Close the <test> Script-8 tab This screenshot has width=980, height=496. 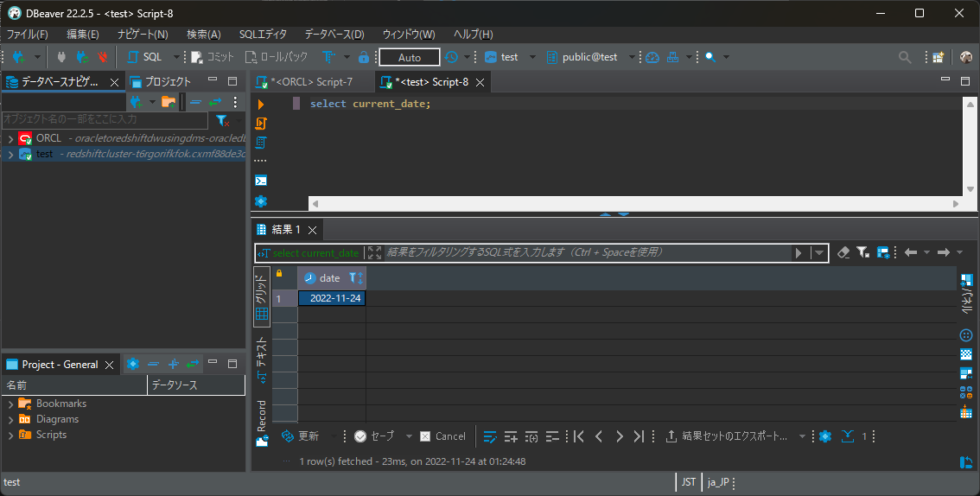(x=480, y=82)
